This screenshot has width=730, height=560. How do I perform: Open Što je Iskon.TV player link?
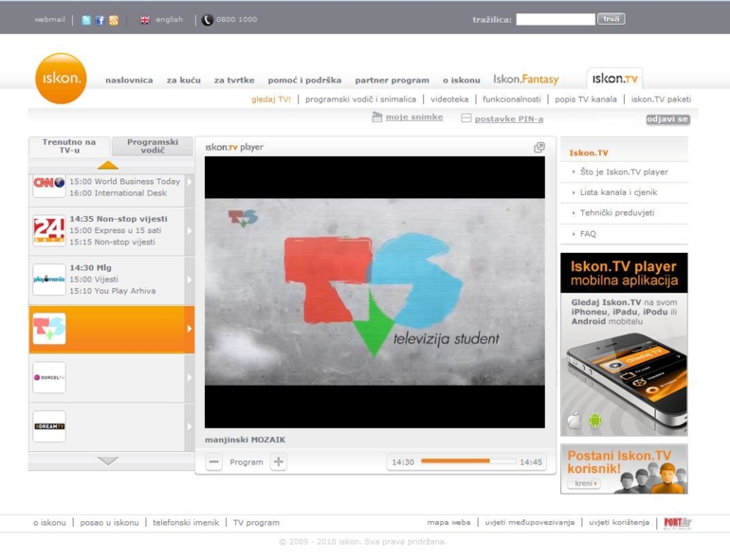click(624, 172)
